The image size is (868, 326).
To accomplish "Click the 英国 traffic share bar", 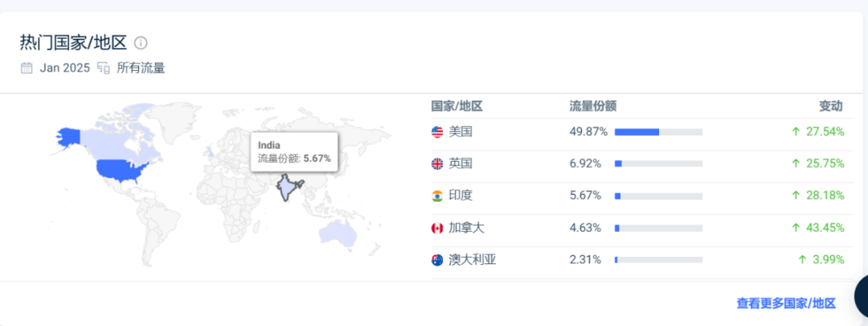I will tap(659, 163).
